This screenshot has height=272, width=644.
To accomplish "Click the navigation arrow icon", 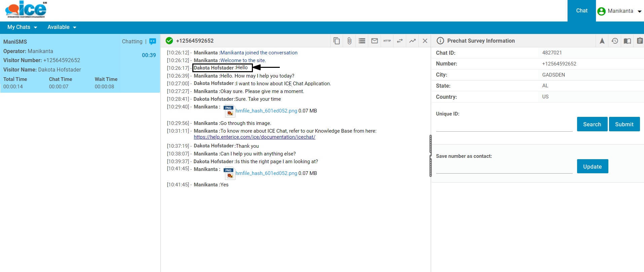I will coord(602,41).
